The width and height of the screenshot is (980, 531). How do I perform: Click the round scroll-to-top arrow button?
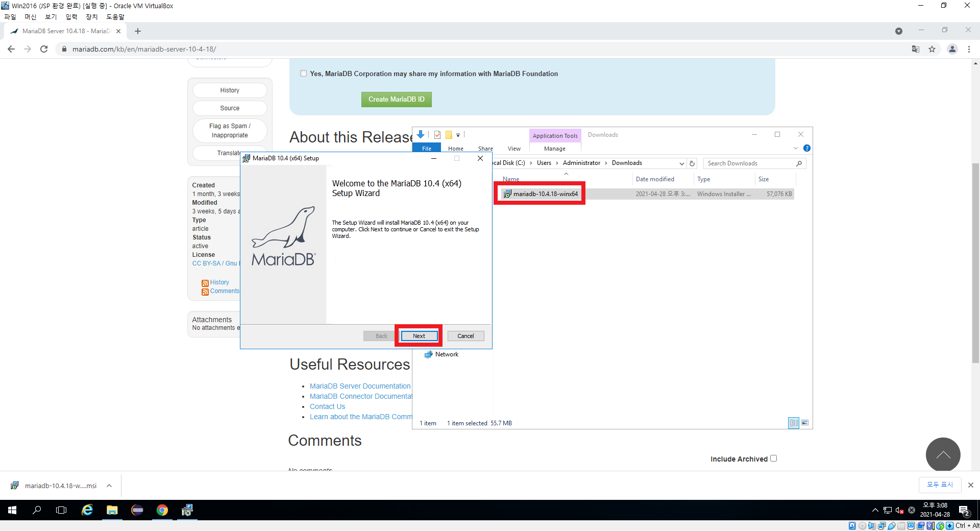943,455
